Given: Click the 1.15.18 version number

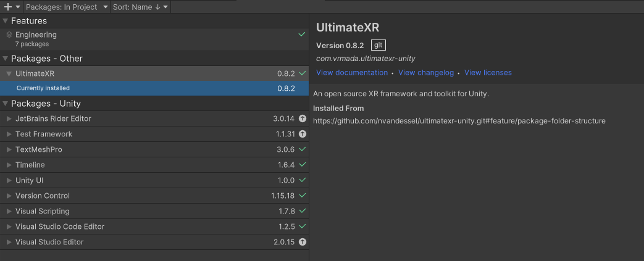Looking at the screenshot, I should [283, 196].
